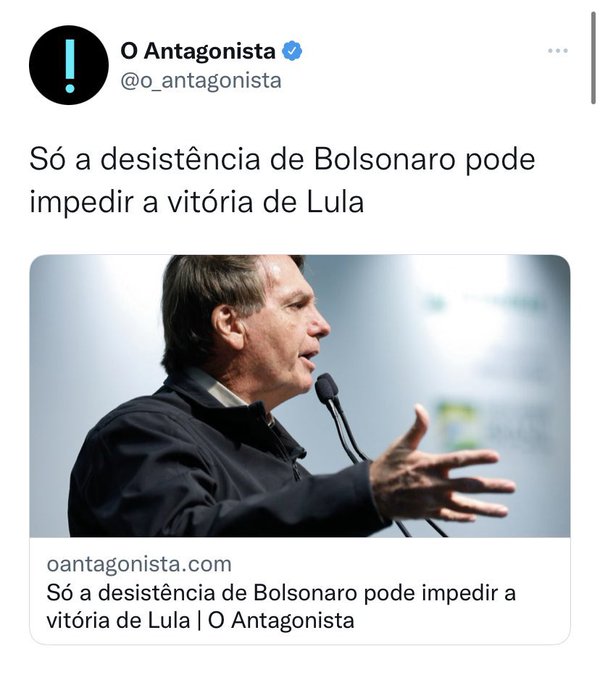Open the oantagonista.com domain link
This screenshot has height=680, width=600.
(139, 564)
